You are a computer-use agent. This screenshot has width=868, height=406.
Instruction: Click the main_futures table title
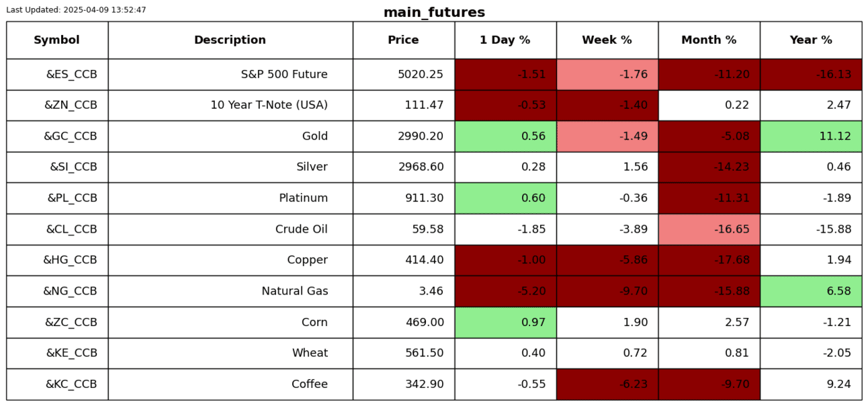pos(434,13)
